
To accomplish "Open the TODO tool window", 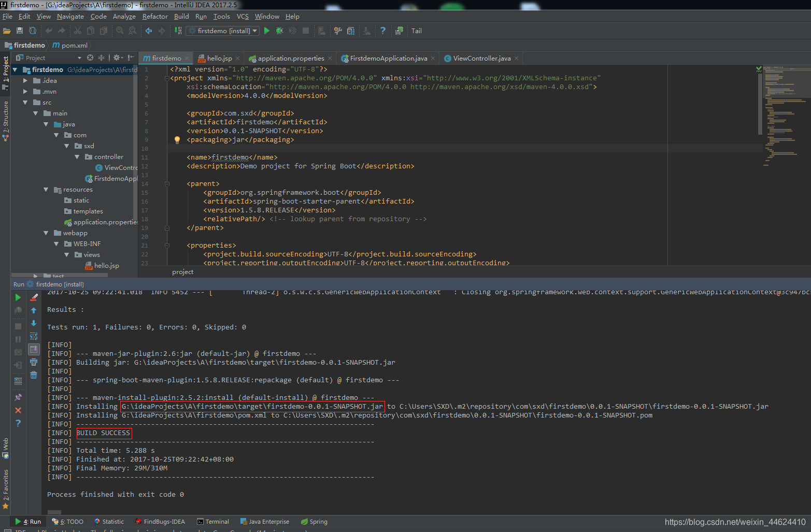I will pos(67,522).
